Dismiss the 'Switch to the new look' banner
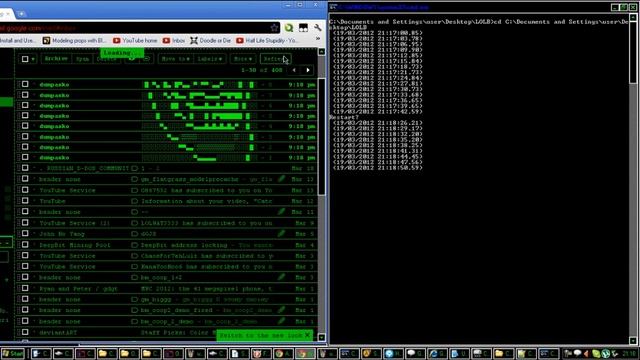This screenshot has height=360, width=640. click(308, 335)
